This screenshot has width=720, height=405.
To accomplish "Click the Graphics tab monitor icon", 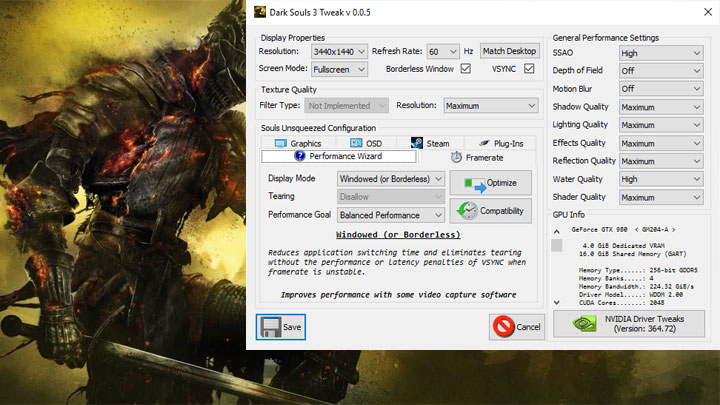I will 282,143.
